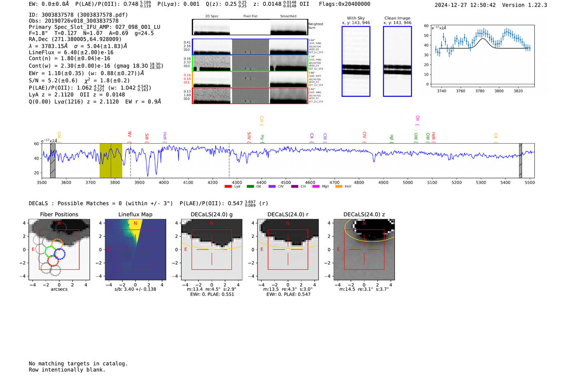Screen dimensions: 576x392
Task: Click 'No matching targets in catalog.' text
Action: click(78, 364)
